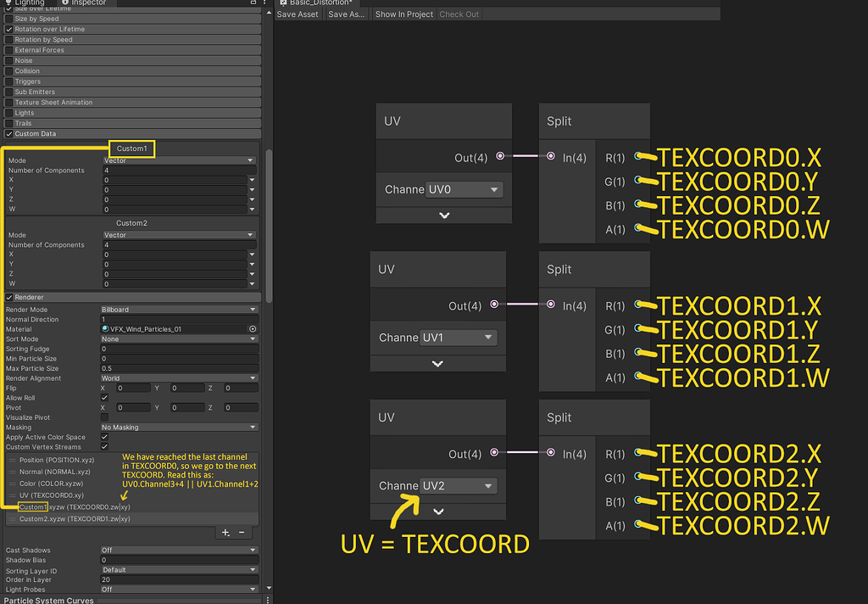Click the hamburger icon beside Inspector's kebab menu
868x604 pixels.
pyautogui.click(x=253, y=3)
